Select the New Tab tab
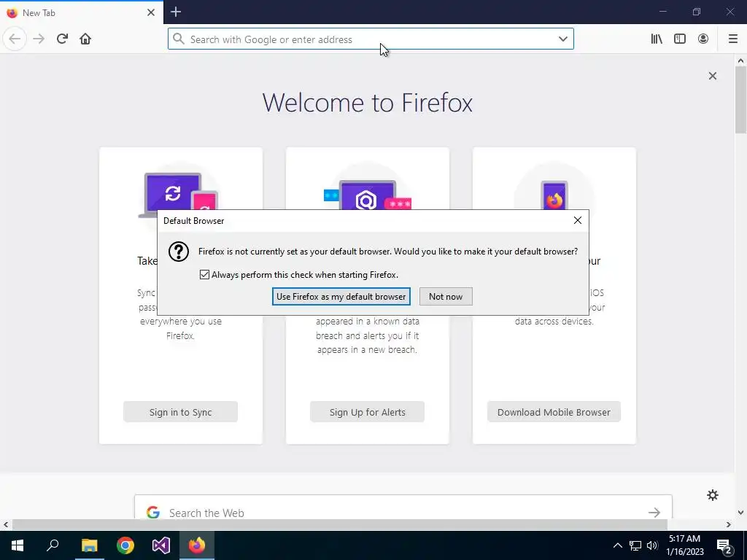 click(82, 12)
